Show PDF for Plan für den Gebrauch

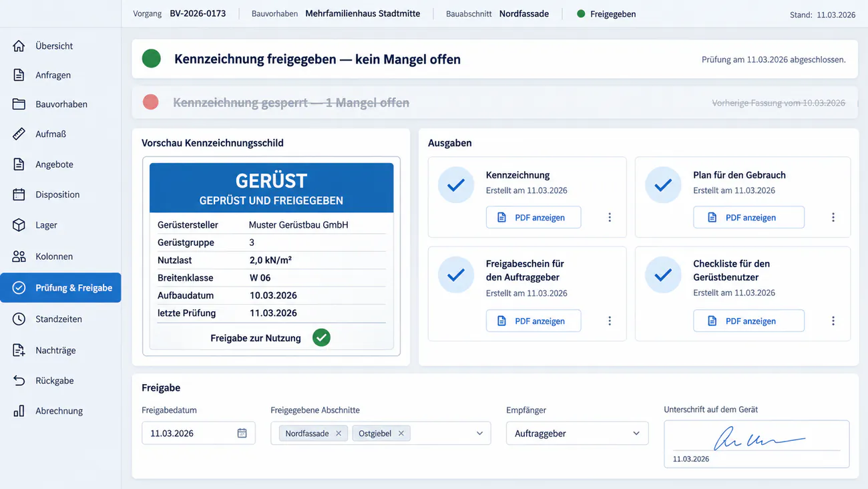click(748, 217)
